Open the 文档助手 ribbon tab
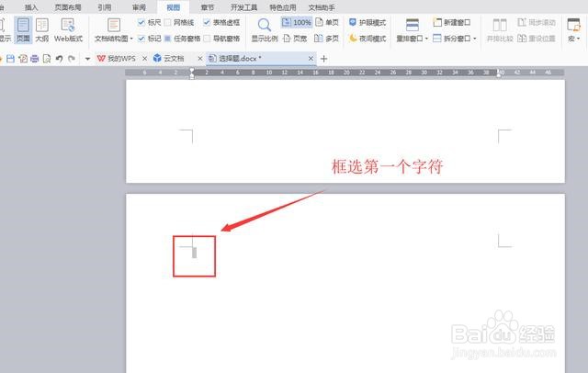The image size is (588, 373). coord(322,7)
